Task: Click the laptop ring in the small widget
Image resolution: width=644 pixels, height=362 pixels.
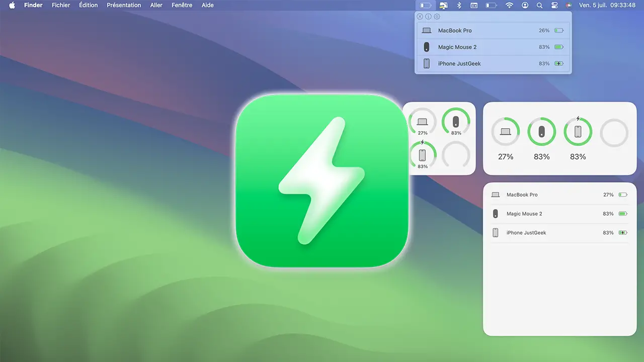Action: tap(422, 121)
